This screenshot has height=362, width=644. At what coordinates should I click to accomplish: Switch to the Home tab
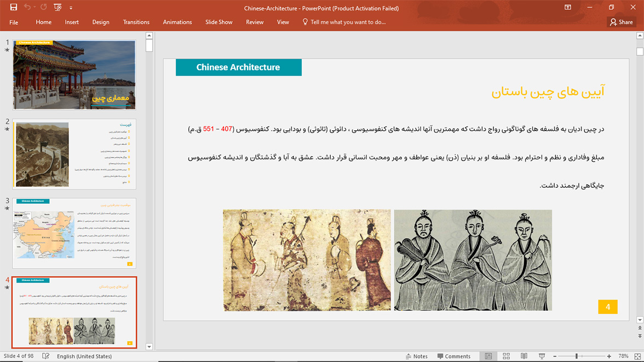(44, 22)
